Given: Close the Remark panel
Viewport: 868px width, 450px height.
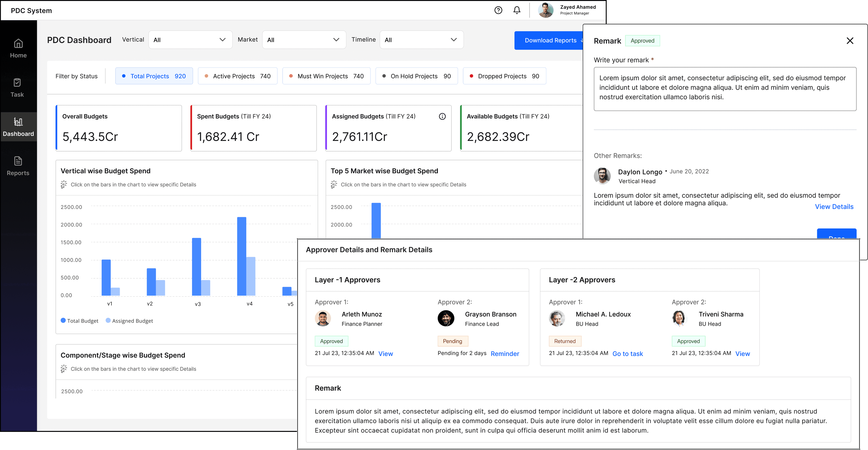Looking at the screenshot, I should click(x=850, y=41).
